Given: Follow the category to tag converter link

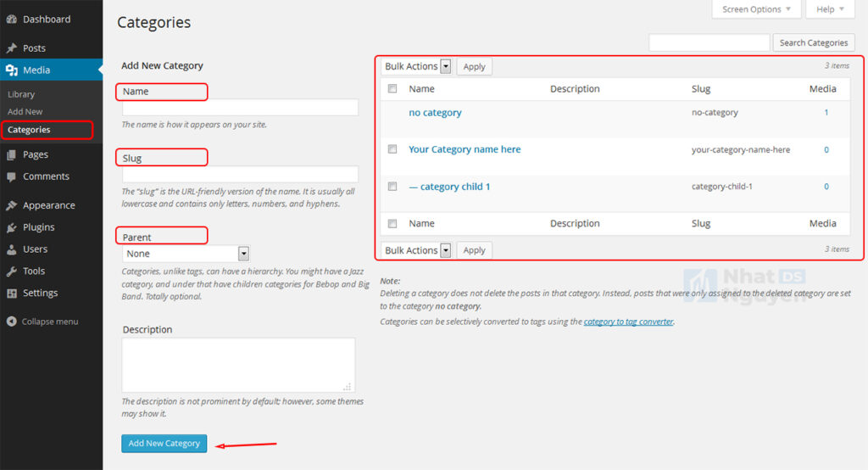Looking at the screenshot, I should (628, 322).
